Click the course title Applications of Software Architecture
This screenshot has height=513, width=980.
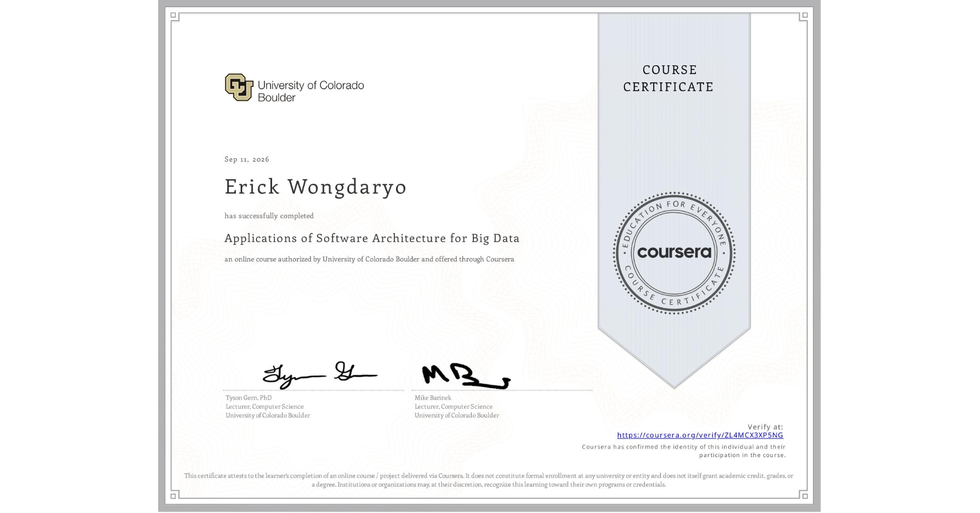click(x=372, y=238)
